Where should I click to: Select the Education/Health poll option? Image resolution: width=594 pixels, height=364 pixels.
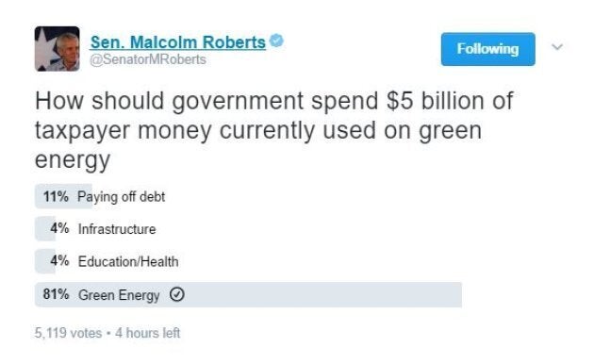click(128, 262)
